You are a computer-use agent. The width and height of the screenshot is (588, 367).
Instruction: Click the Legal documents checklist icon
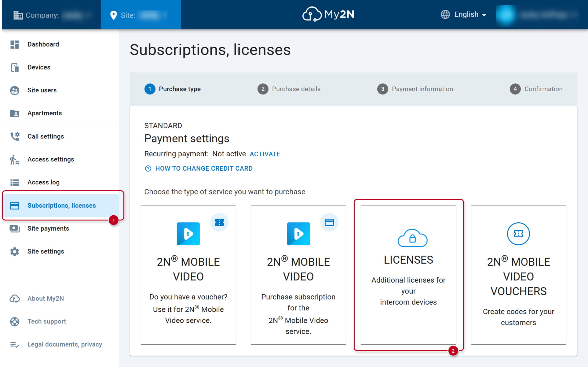pos(15,345)
